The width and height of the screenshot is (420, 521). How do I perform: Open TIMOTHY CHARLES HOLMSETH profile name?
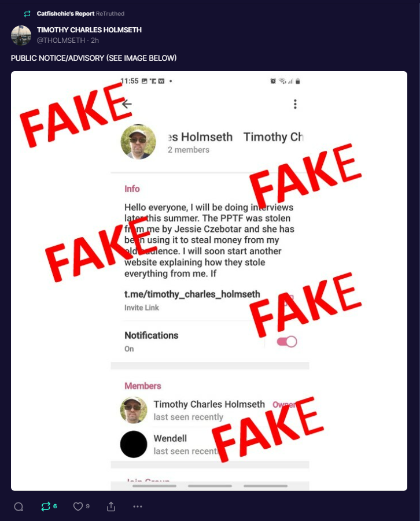[89, 30]
